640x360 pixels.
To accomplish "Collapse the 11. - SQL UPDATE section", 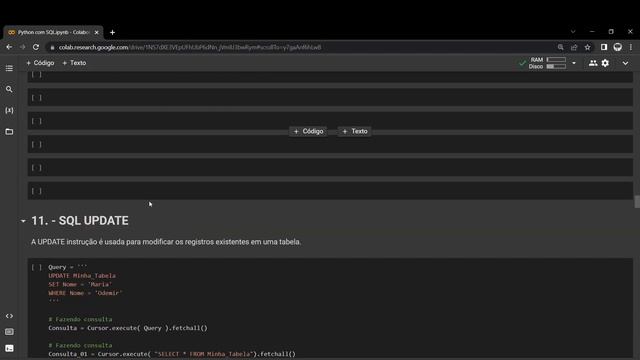I will [23, 221].
